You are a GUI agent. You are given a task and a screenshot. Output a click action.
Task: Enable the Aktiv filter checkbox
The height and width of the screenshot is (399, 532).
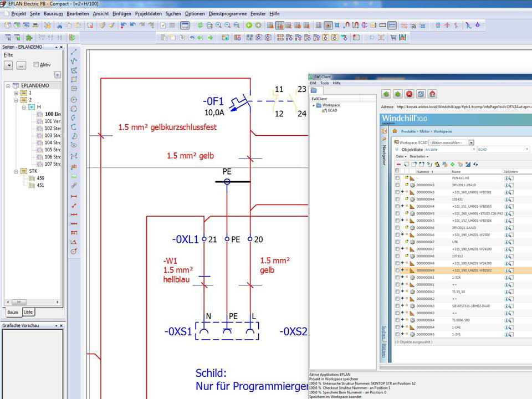pos(36,65)
